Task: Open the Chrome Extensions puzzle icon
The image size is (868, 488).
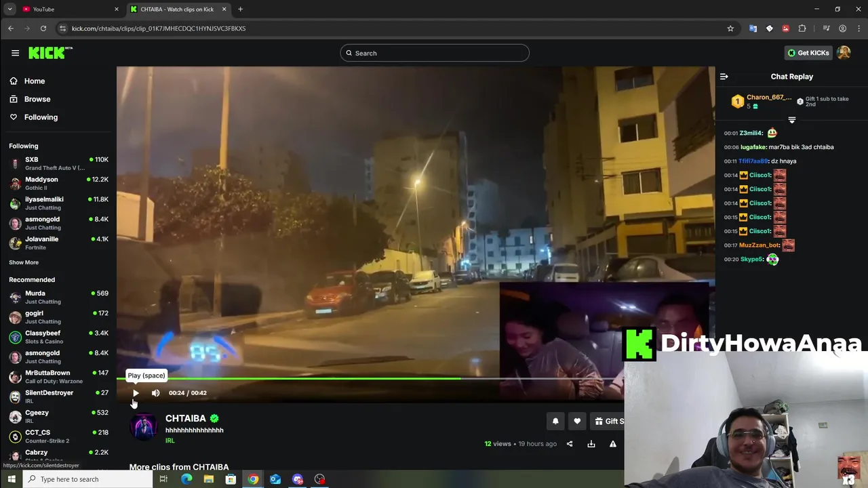Action: click(x=802, y=28)
